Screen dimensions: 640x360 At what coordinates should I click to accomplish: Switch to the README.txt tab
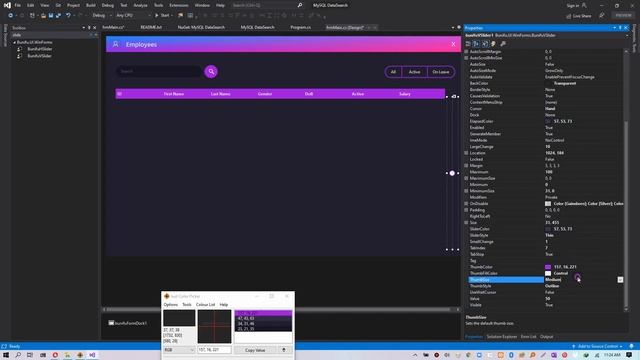(151, 27)
